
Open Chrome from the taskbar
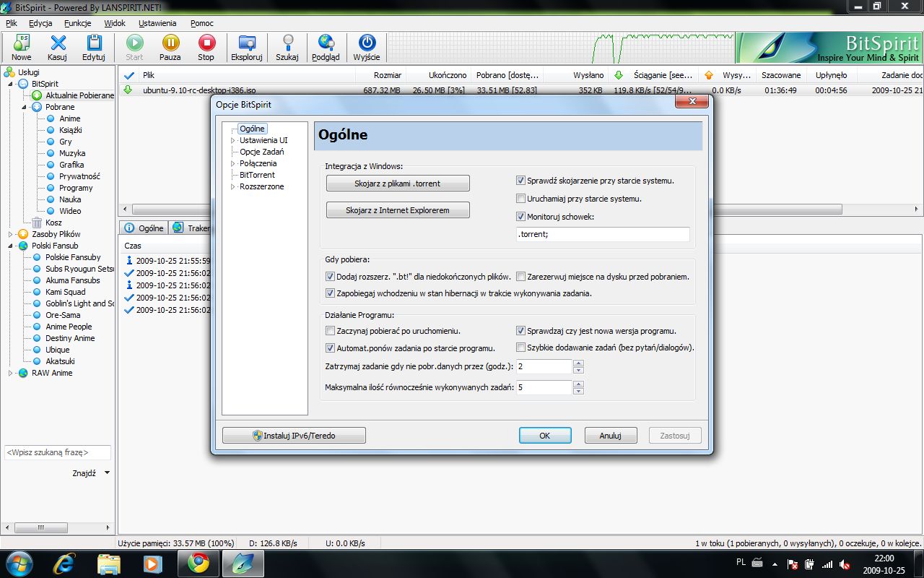(199, 563)
